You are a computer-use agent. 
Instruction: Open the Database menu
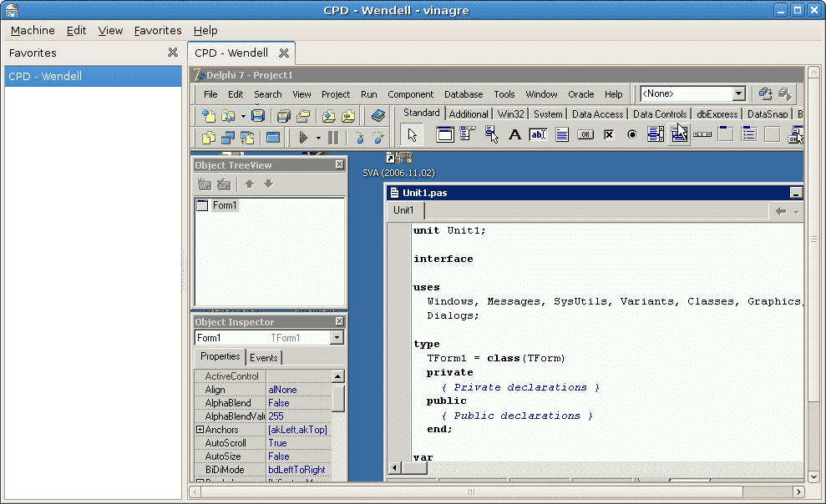[x=464, y=94]
